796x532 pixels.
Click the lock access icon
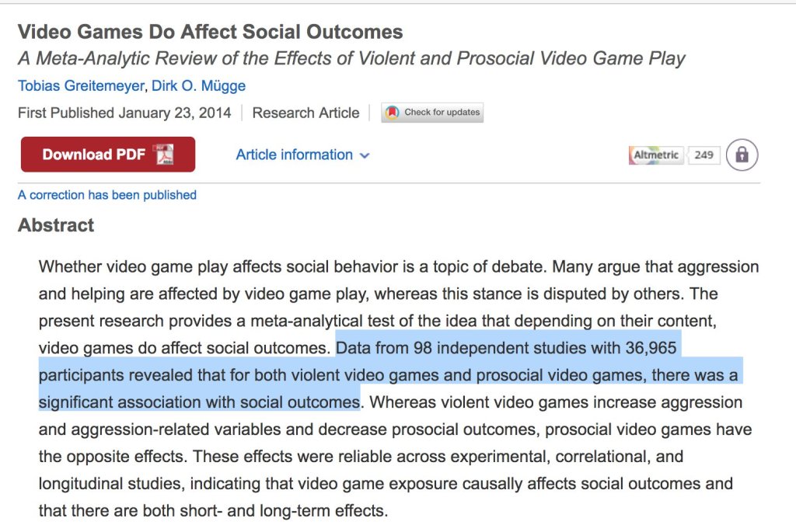point(742,155)
